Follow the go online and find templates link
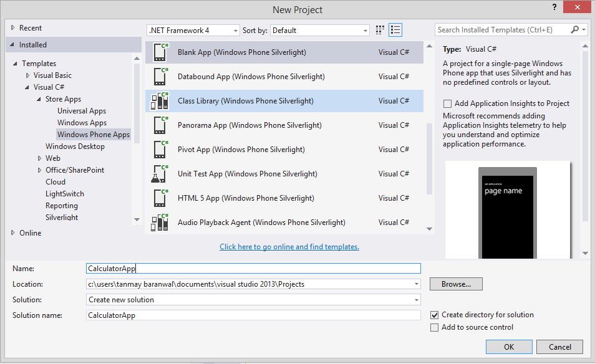The width and height of the screenshot is (595, 364). pos(289,246)
